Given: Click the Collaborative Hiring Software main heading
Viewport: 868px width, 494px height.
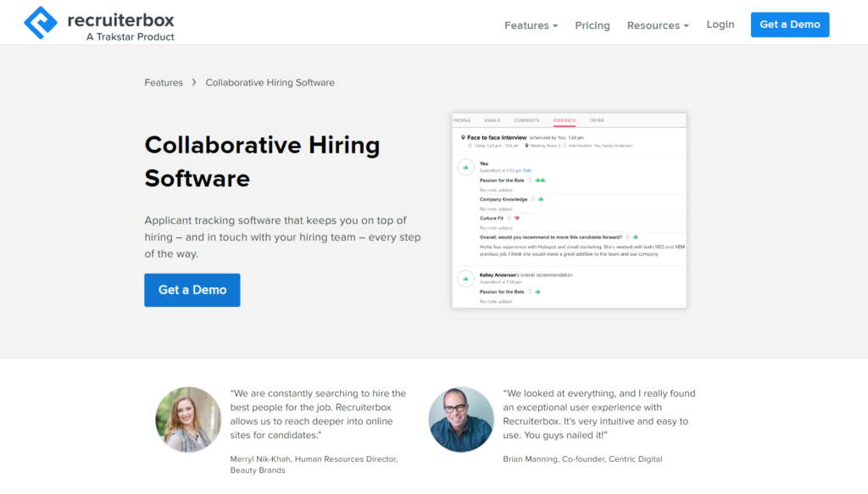Looking at the screenshot, I should pos(263,162).
